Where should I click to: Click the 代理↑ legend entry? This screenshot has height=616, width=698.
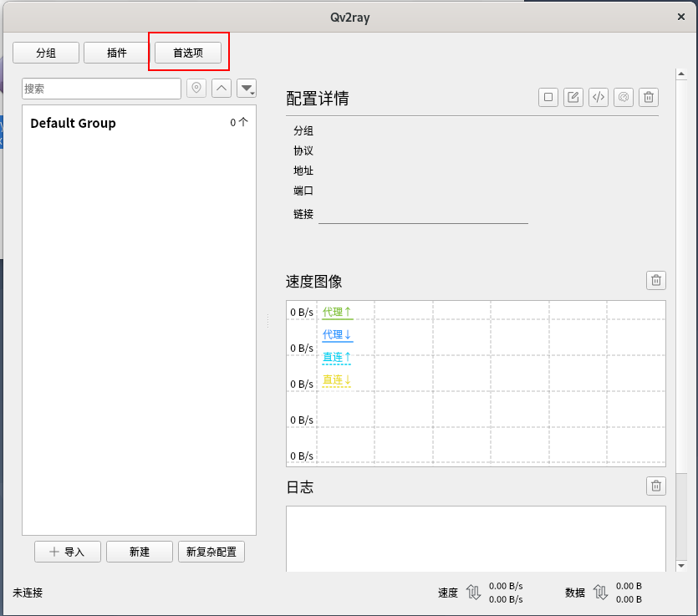coord(337,312)
